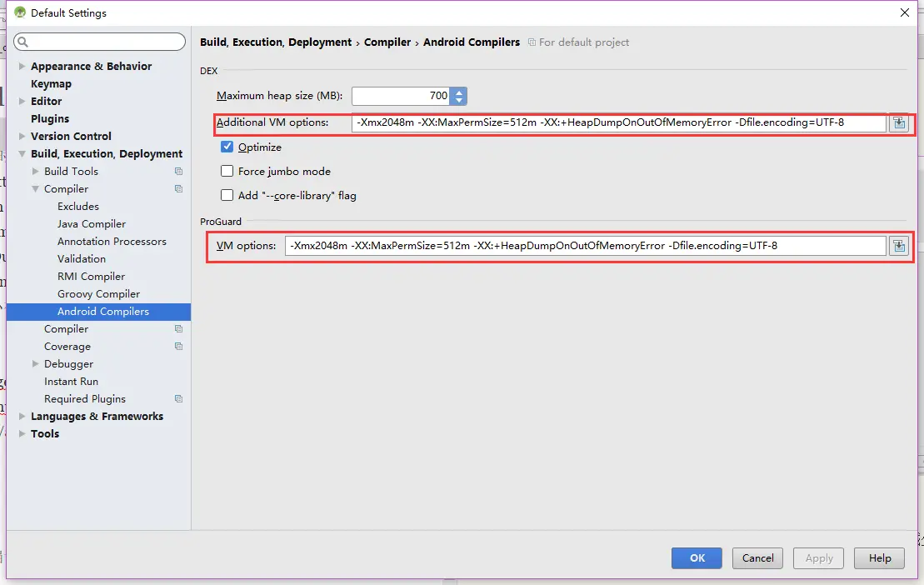924x585 pixels.
Task: Uncheck the Optimize checkbox
Action: 227,147
